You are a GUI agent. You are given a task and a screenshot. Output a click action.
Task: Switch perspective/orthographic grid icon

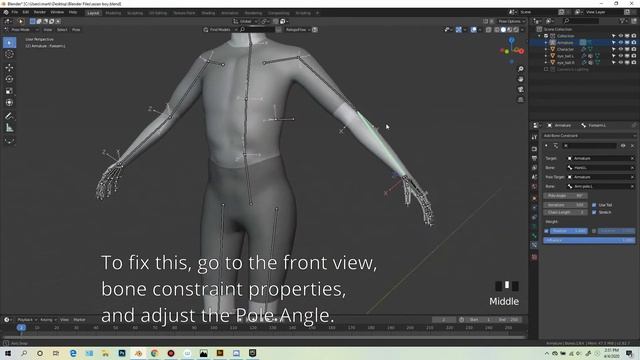click(520, 100)
